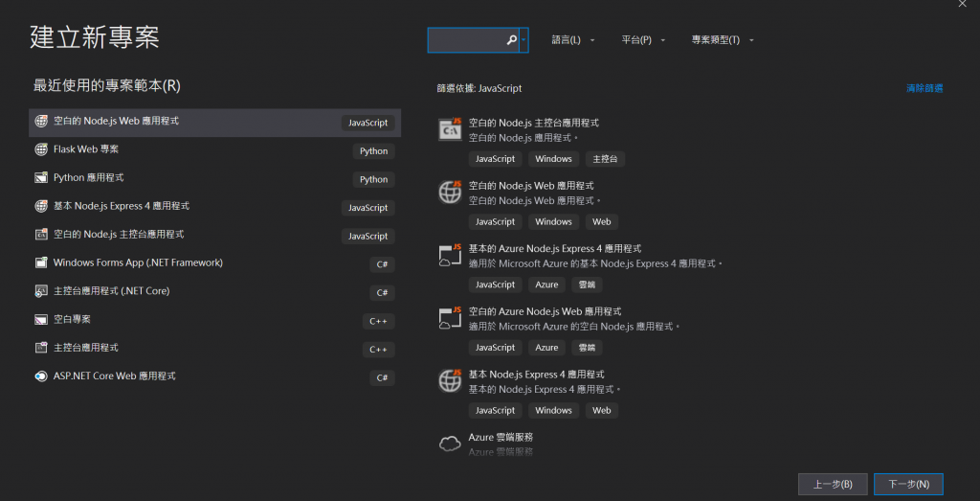Screen dimensions: 980x501
Task: Select recent 主控台應用程式 (.NET Core) template
Action: pos(215,292)
